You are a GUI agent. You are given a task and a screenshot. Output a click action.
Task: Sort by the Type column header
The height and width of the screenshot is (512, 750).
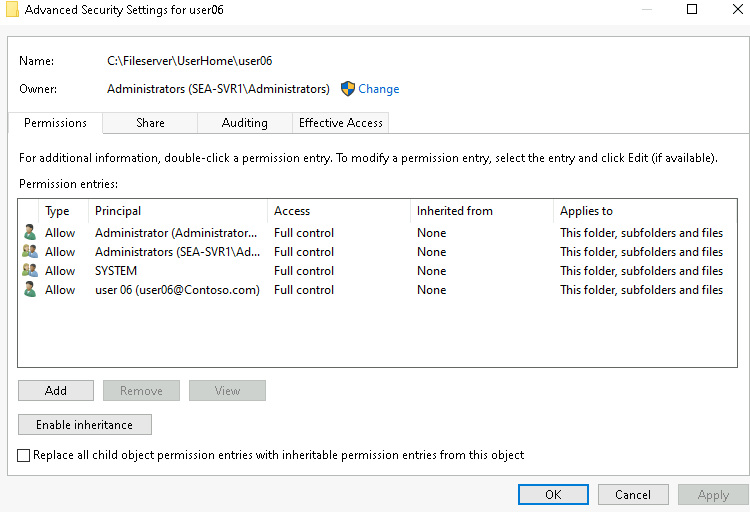[x=64, y=211]
